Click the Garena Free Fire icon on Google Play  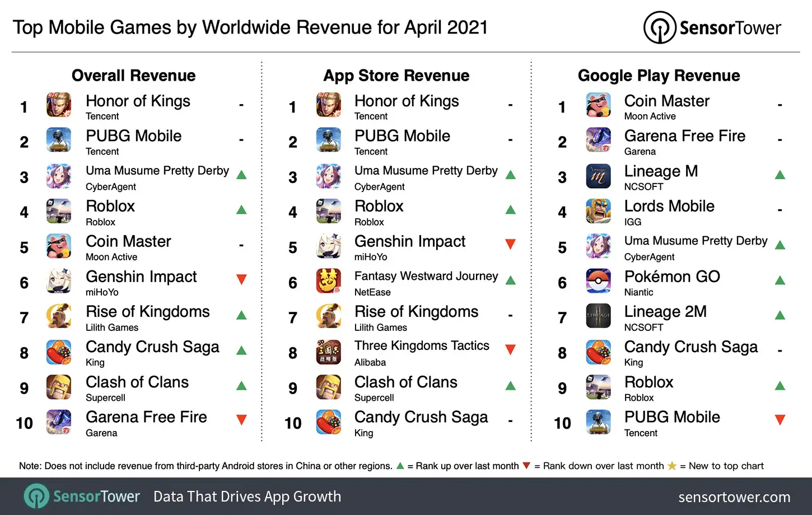pyautogui.click(x=598, y=141)
